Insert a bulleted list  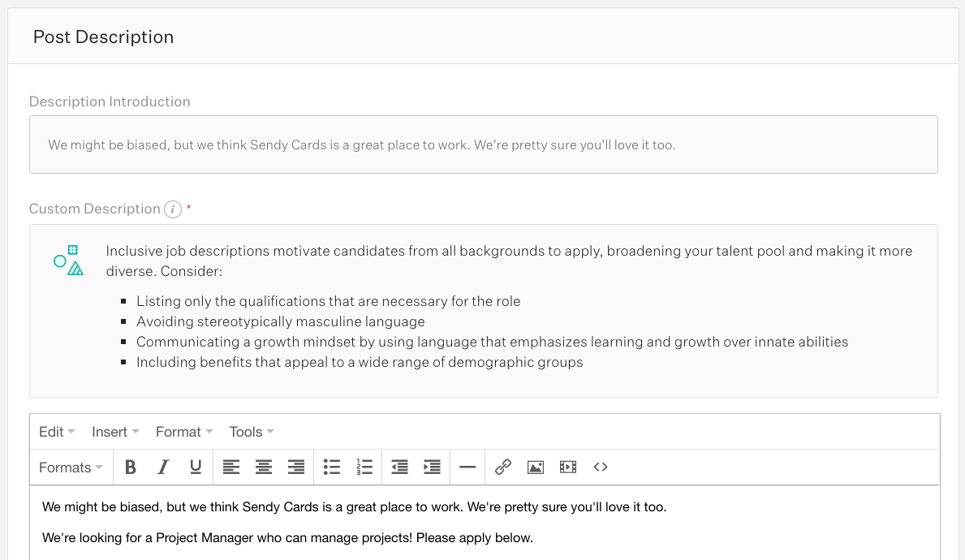coord(331,467)
